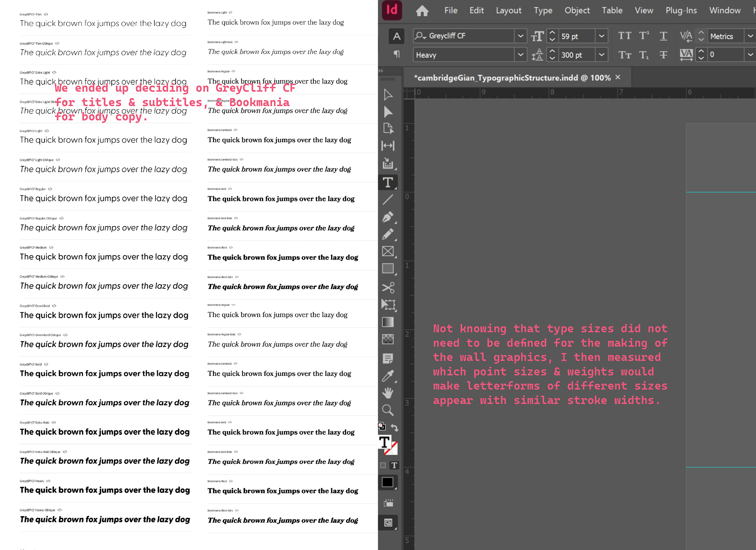The image size is (756, 550).
Task: Open the tracking value dropdown
Action: 750,55
